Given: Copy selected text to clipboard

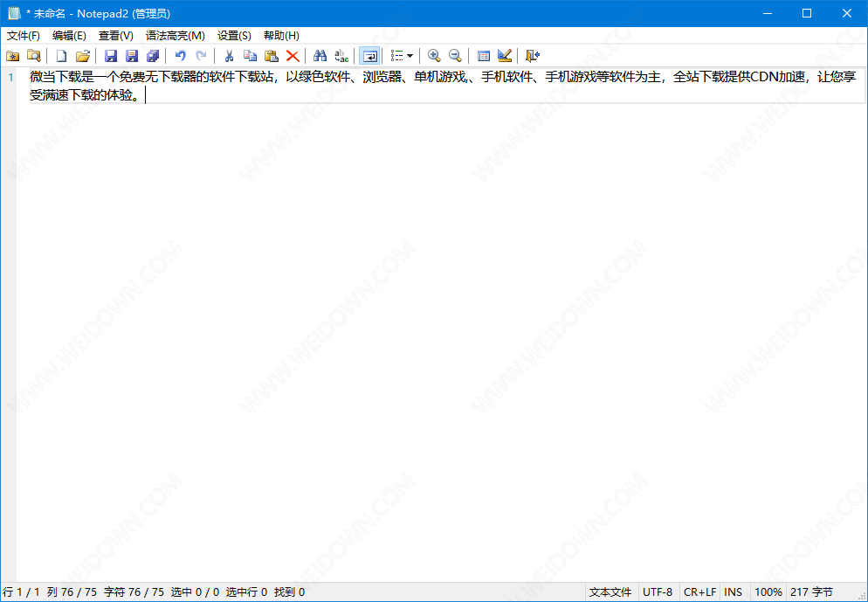Looking at the screenshot, I should point(251,56).
